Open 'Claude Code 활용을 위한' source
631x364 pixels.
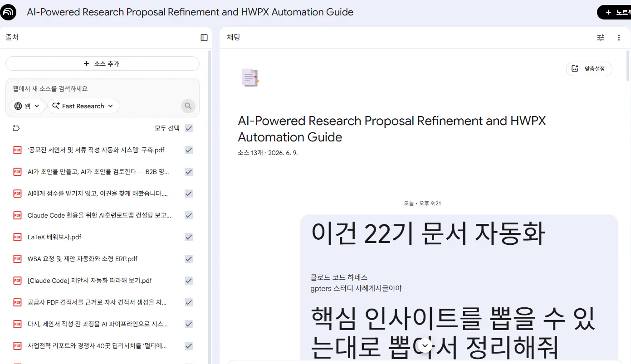point(99,215)
